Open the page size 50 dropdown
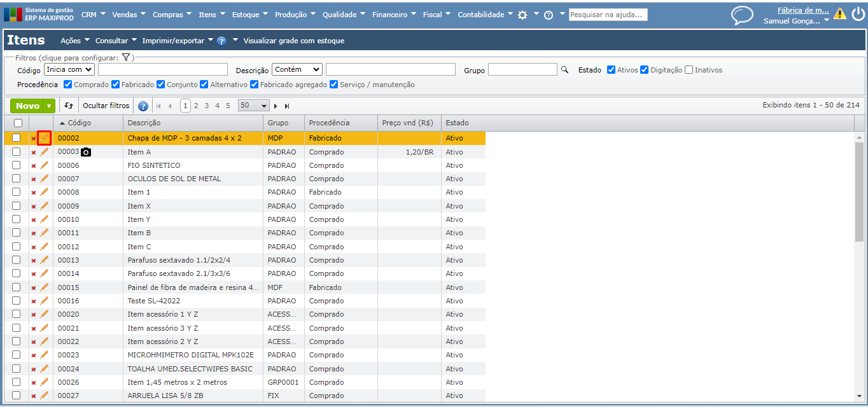This screenshot has height=407, width=868. pos(253,106)
